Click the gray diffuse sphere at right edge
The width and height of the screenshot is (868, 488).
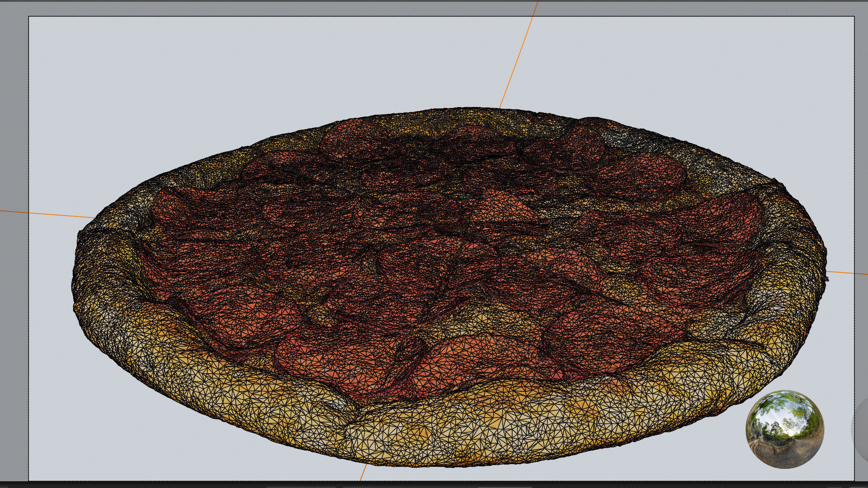point(861,429)
